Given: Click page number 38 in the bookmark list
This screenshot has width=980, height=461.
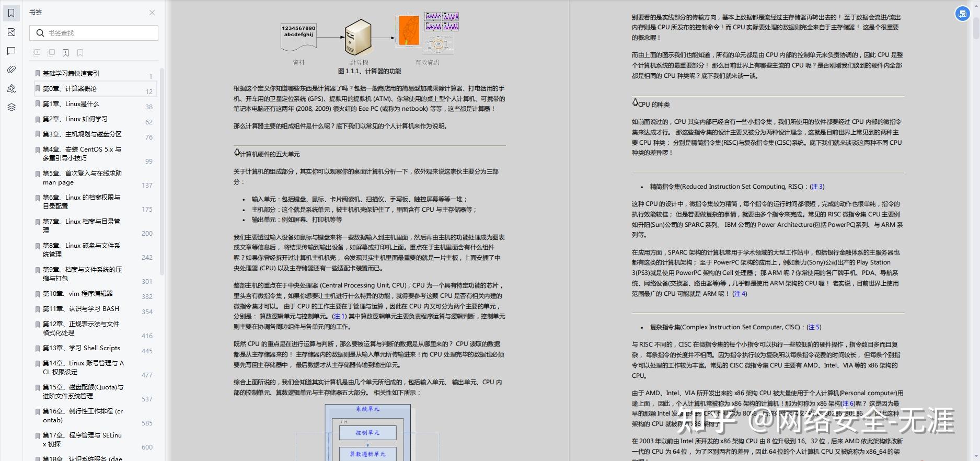Looking at the screenshot, I should pos(149,107).
